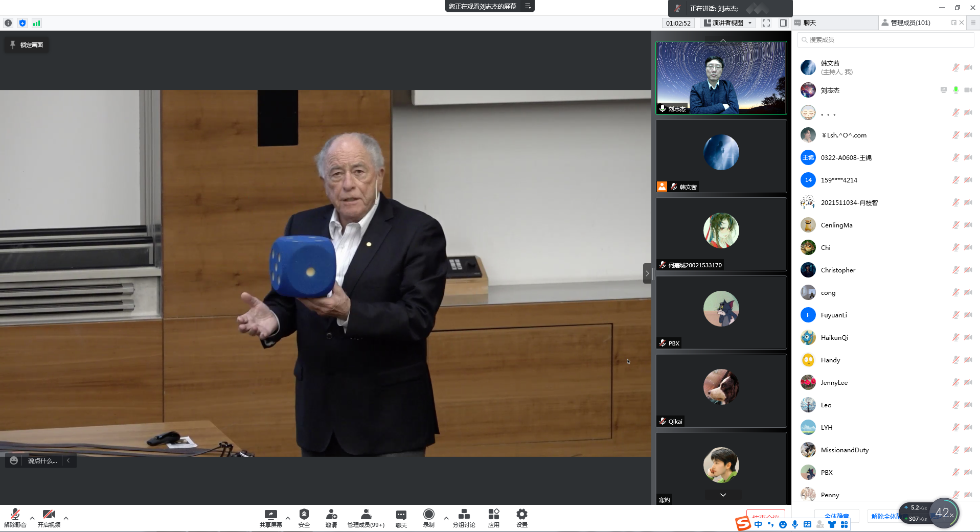
Task: Click the 共享屏幕 button
Action: pos(270,518)
